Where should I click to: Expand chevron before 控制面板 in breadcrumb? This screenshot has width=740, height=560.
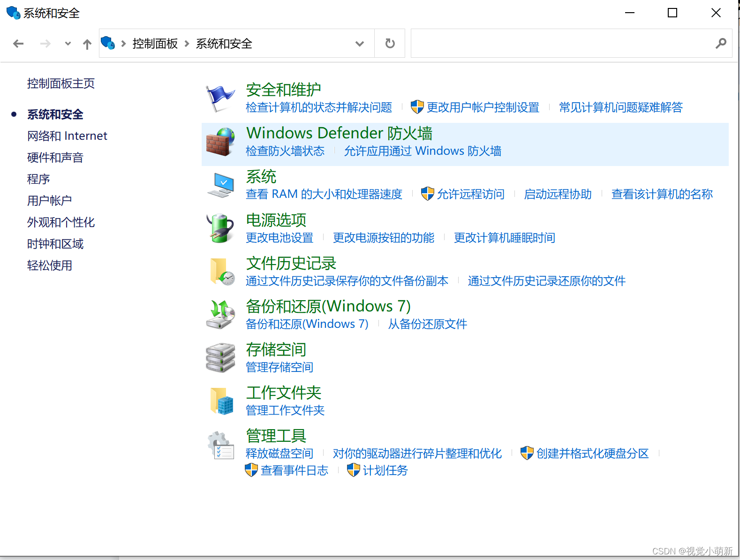click(124, 44)
